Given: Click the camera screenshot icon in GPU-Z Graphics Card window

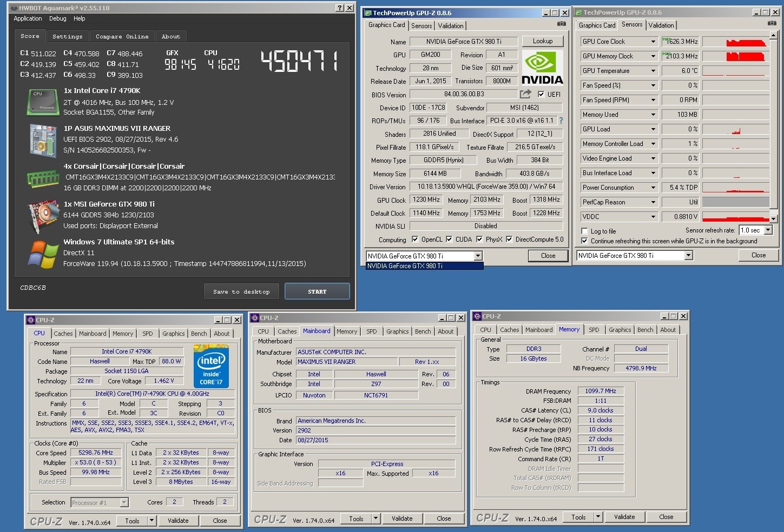Looking at the screenshot, I should click(x=562, y=24).
